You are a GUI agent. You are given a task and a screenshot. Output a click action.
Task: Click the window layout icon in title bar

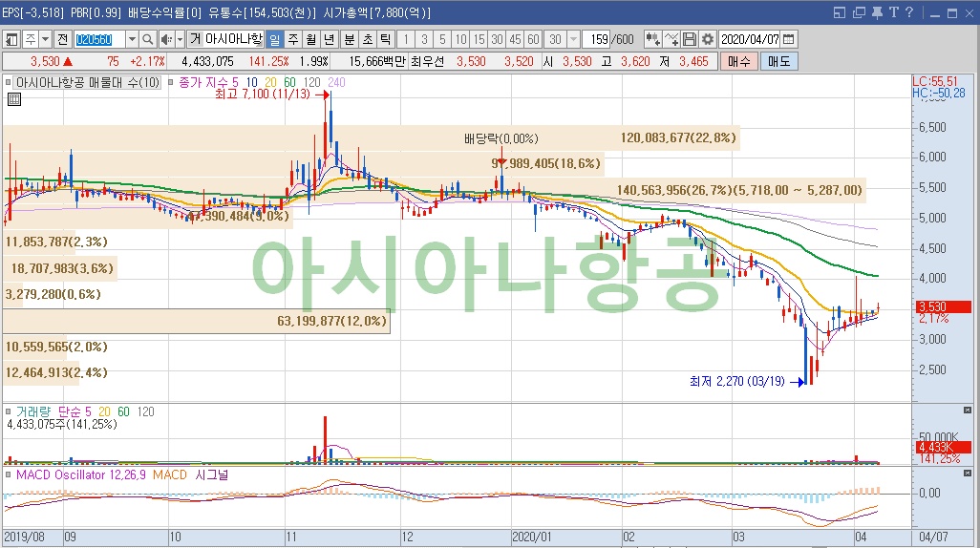[840, 12]
